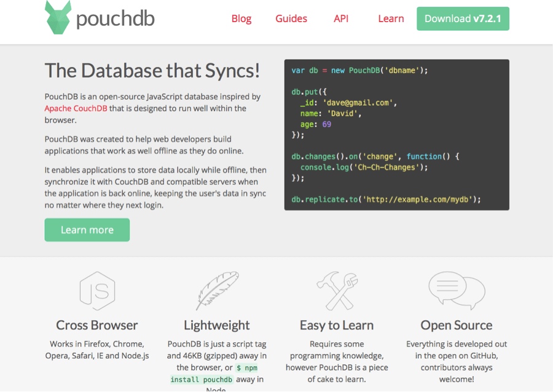Viewport: 553px width, 392px height.
Task: Click the Learn more button
Action: tap(87, 230)
